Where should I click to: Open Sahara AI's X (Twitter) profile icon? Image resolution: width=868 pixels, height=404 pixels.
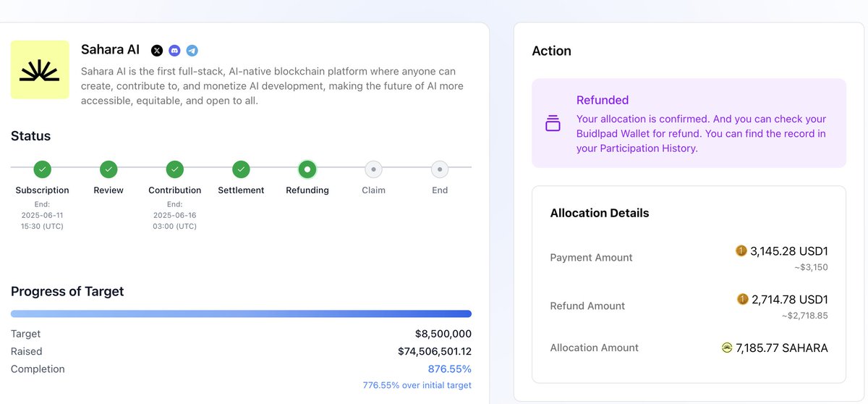click(x=157, y=51)
